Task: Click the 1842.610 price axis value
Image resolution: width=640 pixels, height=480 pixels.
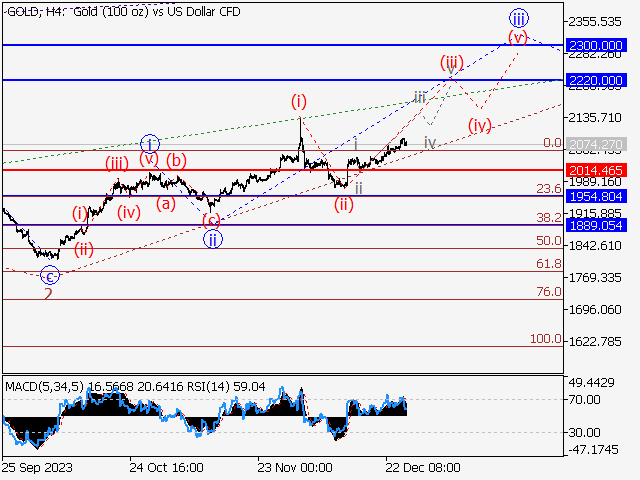Action: (x=595, y=246)
